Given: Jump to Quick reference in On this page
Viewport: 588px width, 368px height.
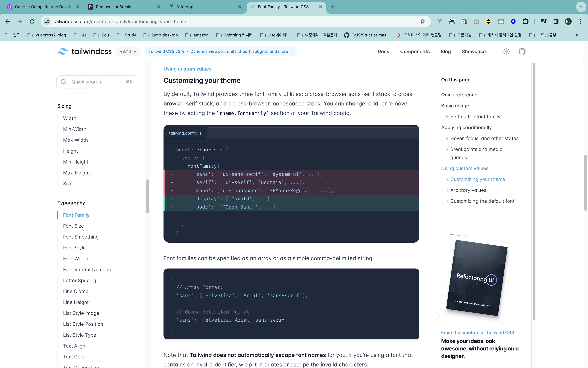Looking at the screenshot, I should point(459,95).
